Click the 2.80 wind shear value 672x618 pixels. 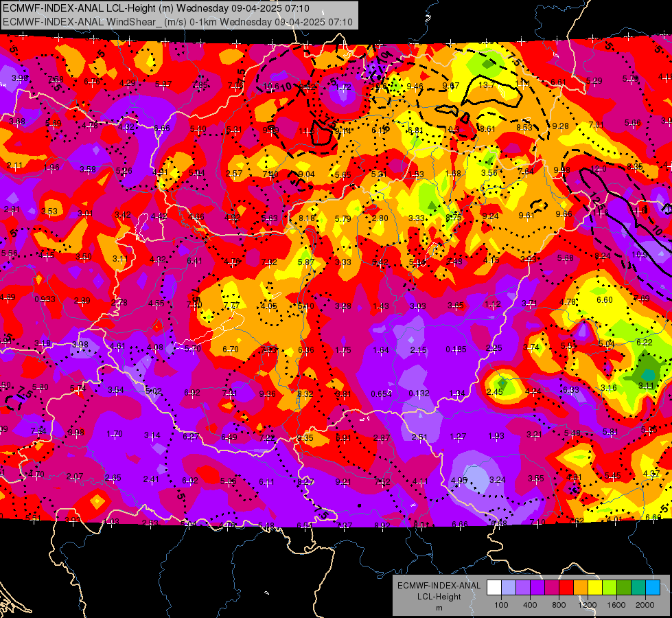380,218
